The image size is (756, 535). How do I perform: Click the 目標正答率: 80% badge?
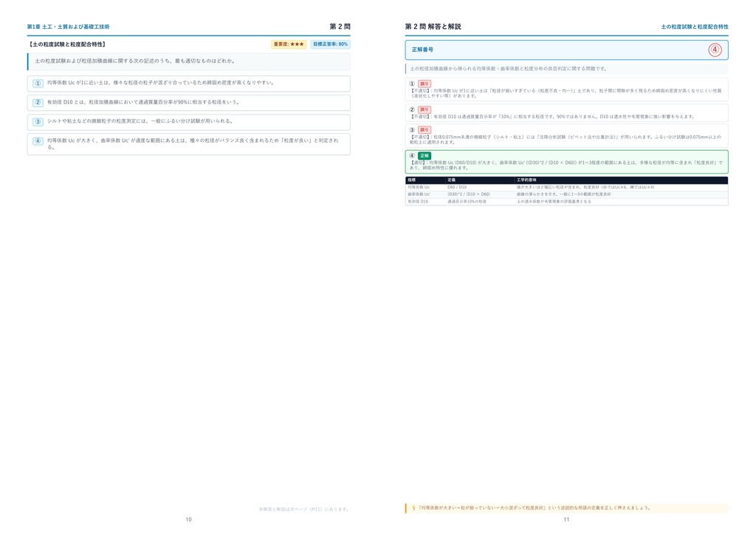point(330,44)
